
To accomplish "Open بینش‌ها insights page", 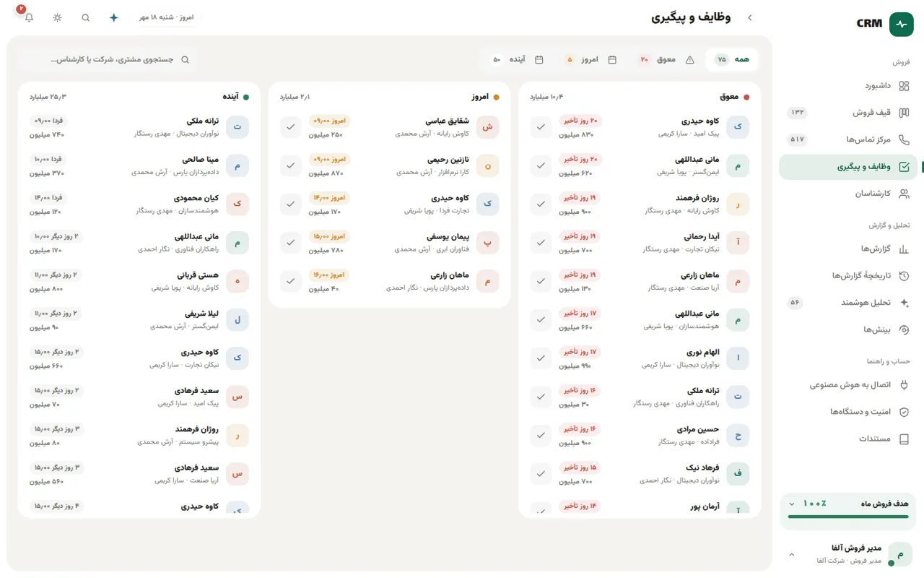I will [x=848, y=329].
